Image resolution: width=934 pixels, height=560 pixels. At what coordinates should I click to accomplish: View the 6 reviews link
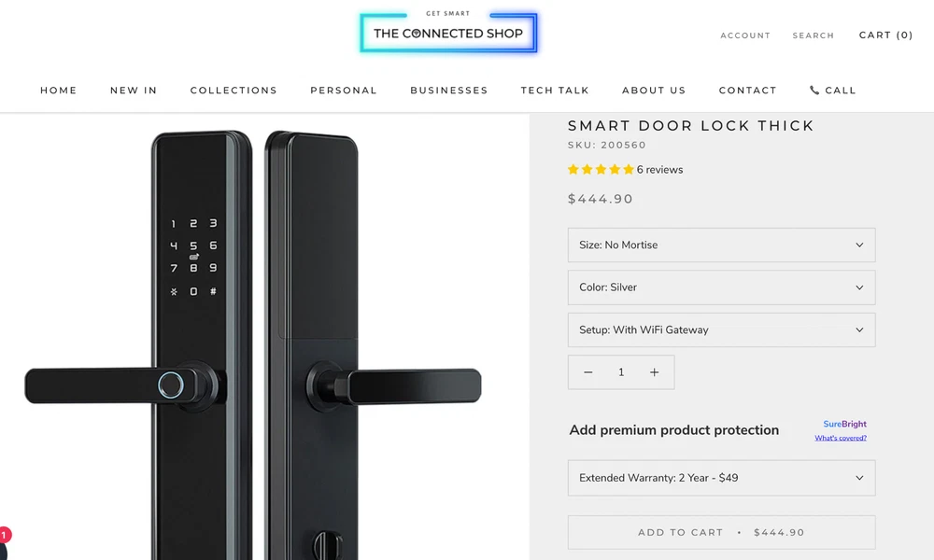(659, 170)
